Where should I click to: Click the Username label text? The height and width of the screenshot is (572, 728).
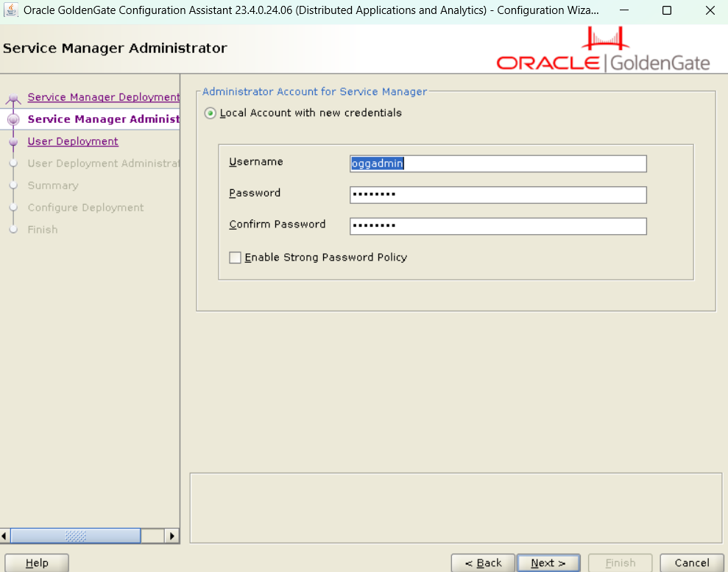tap(256, 161)
